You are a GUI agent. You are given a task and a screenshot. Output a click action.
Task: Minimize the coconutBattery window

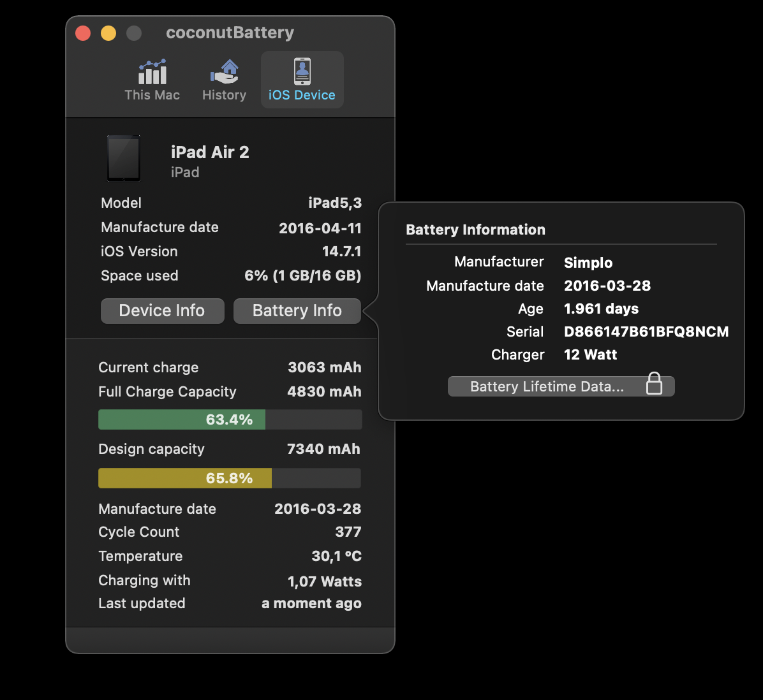click(x=108, y=33)
